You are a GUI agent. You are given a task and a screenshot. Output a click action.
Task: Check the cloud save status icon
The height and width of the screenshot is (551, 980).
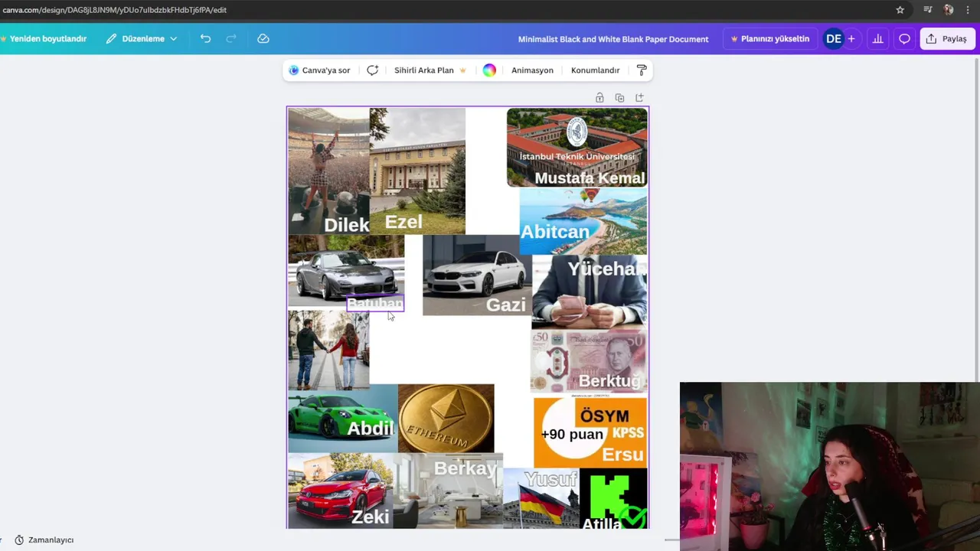click(263, 38)
